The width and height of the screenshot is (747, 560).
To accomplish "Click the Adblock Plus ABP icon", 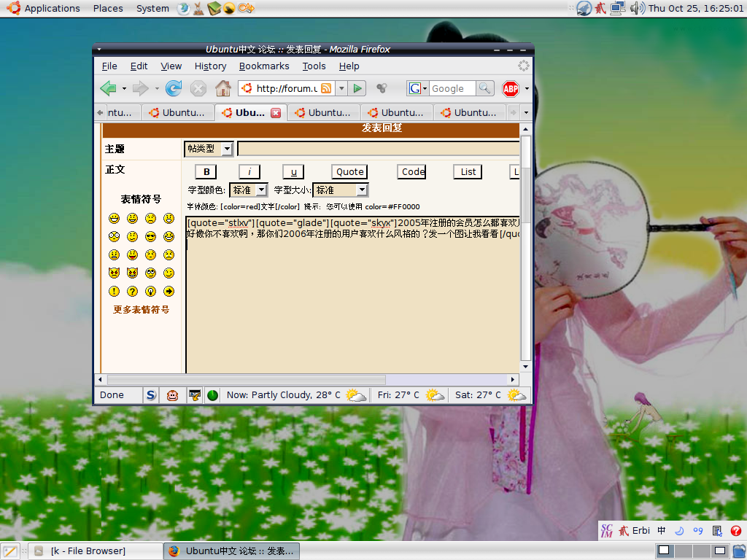I will click(511, 88).
